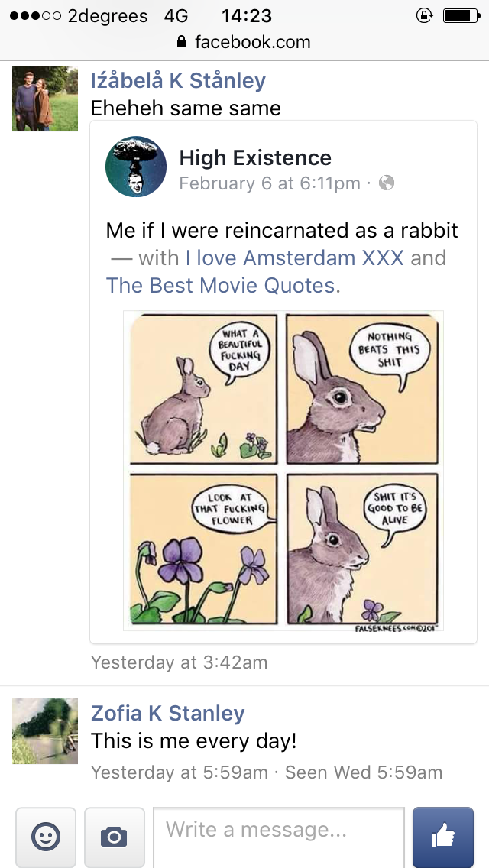489x868 pixels.
Task: Open Zofia K Stanley's profile name link
Action: click(168, 713)
